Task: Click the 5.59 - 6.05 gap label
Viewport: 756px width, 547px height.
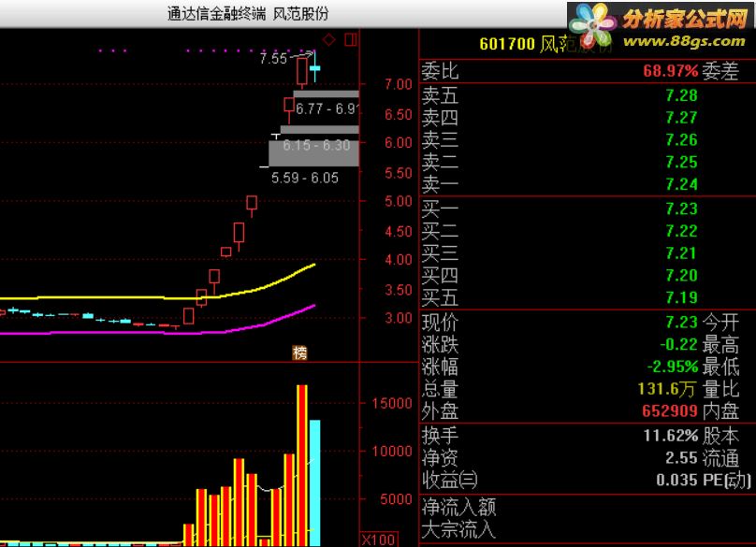Action: coord(305,178)
